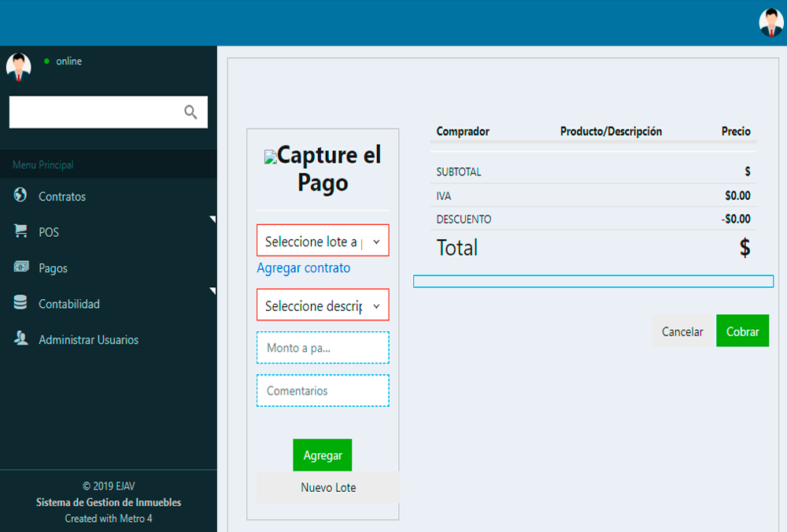This screenshot has width=787, height=532.
Task: Open the Seleccione descripción dropdown
Action: point(323,305)
